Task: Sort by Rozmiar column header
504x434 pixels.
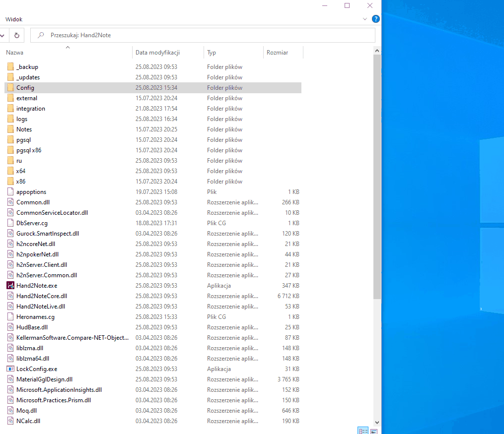Action: click(x=277, y=52)
